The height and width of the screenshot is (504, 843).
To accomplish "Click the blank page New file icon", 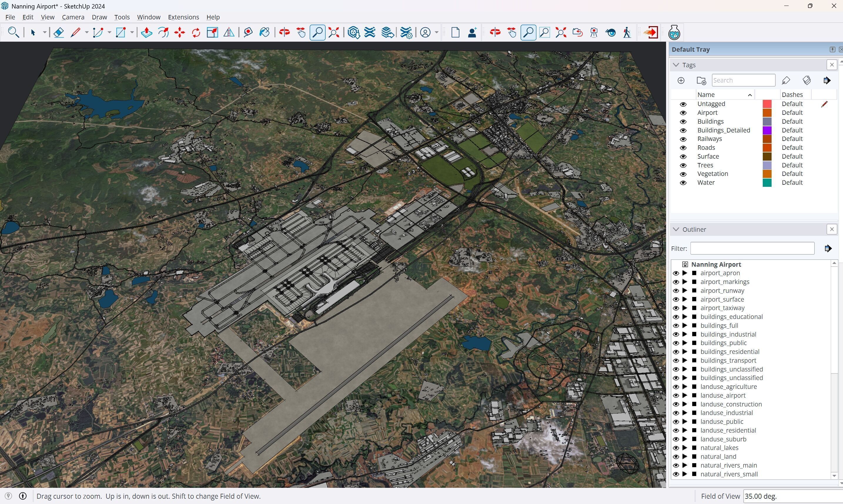I will 456,32.
